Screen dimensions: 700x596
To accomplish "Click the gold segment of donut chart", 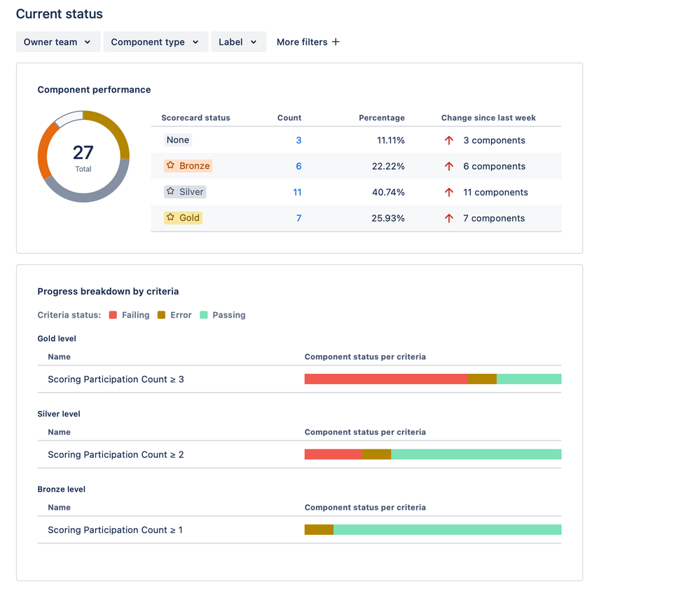I will 118,130.
